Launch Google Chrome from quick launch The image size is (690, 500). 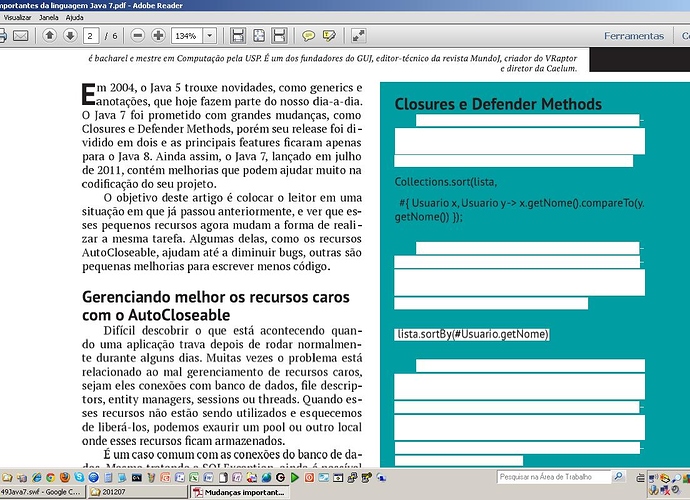click(x=51, y=477)
